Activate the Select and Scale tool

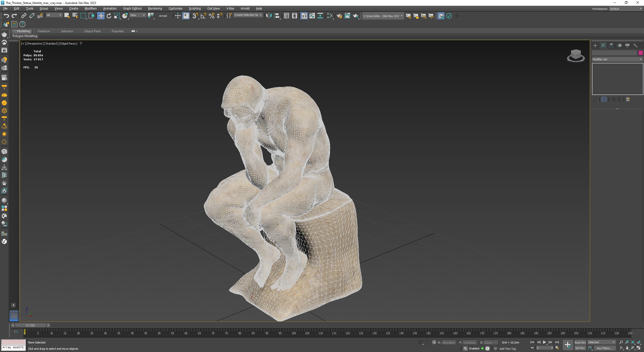pyautogui.click(x=117, y=16)
